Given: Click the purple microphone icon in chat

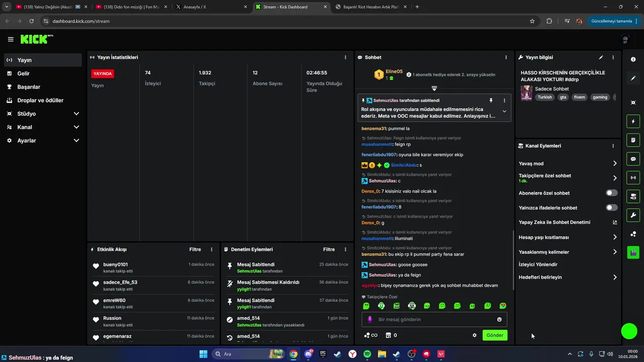Looking at the screenshot, I should [370, 319].
